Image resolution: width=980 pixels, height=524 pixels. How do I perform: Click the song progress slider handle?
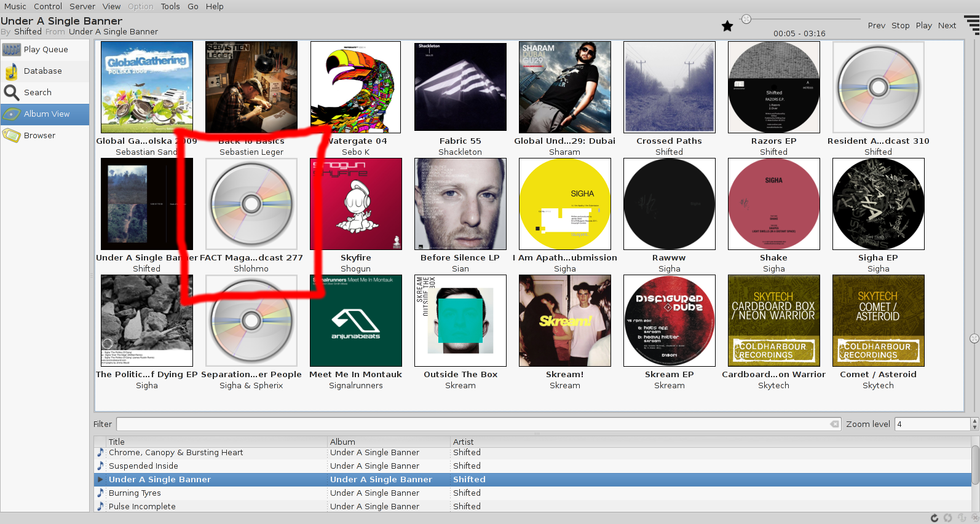coord(746,19)
